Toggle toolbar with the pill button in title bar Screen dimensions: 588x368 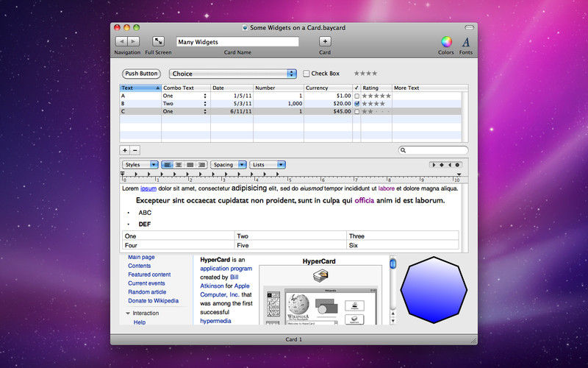469,27
